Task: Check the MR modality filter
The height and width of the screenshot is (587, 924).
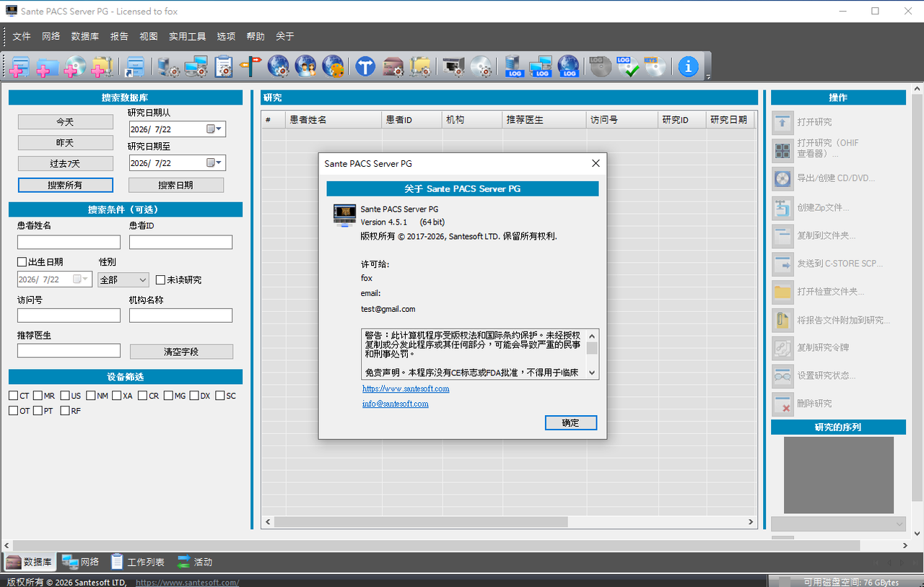Action: click(x=38, y=396)
